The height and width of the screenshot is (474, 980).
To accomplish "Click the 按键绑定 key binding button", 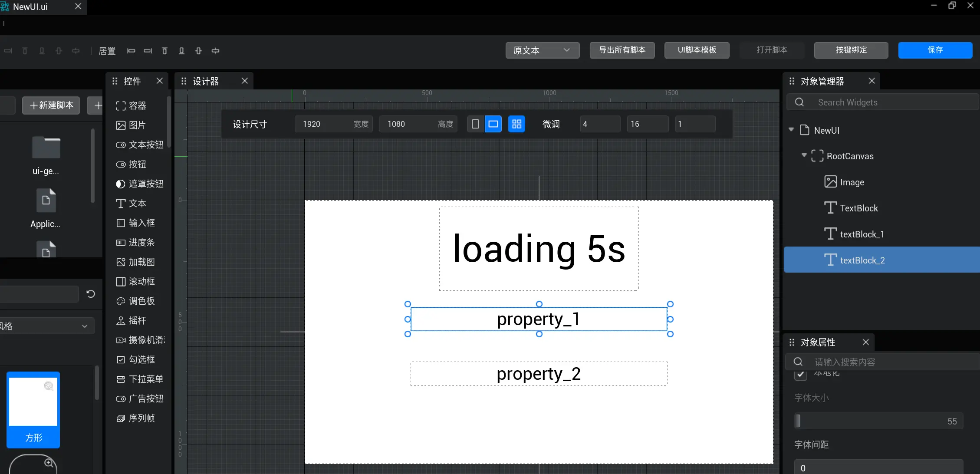I will tap(851, 50).
